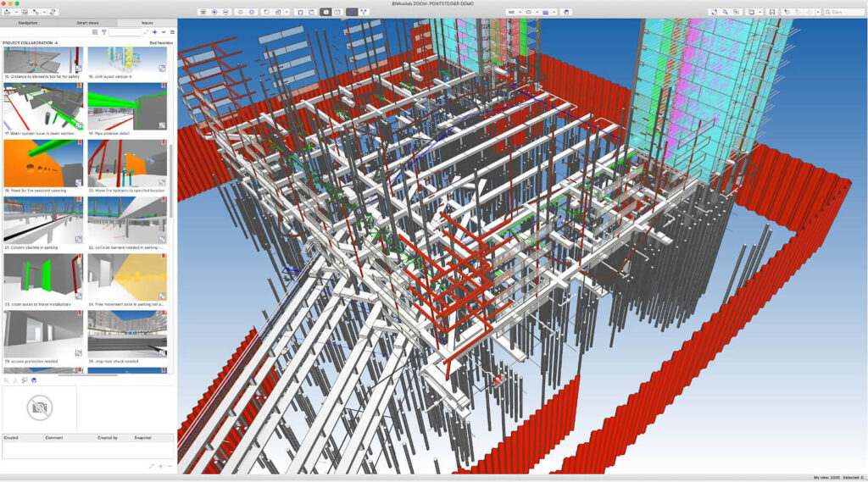Viewport: 868px width, 482px height.
Task: Click the blue helmet icon below the issues list
Action: coord(34,380)
